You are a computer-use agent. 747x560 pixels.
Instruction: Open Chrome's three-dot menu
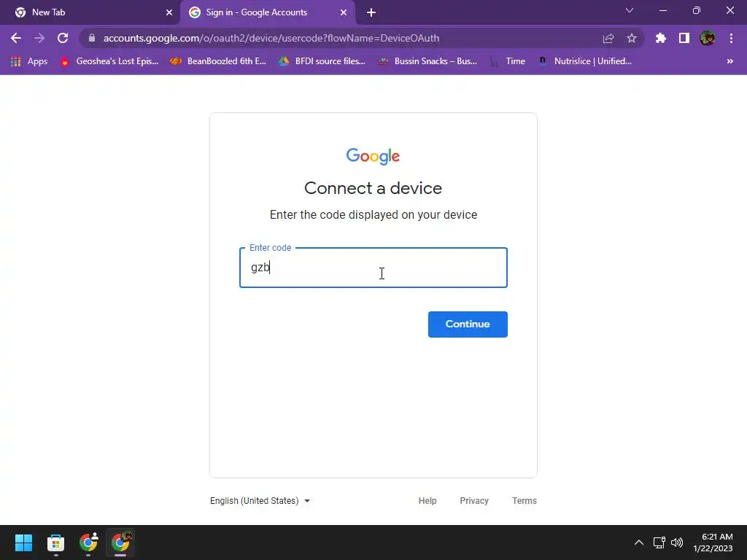731,38
